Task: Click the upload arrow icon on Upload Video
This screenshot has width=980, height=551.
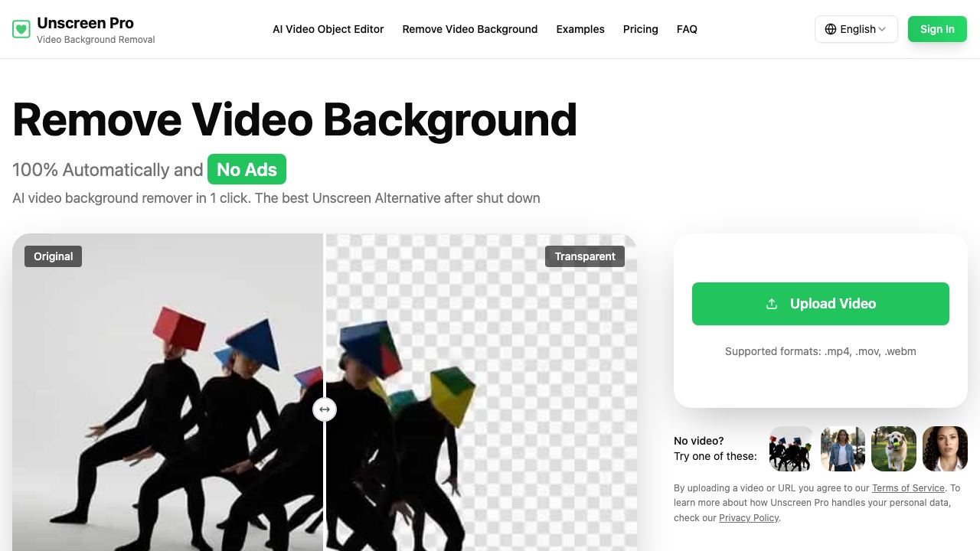Action: pyautogui.click(x=772, y=304)
